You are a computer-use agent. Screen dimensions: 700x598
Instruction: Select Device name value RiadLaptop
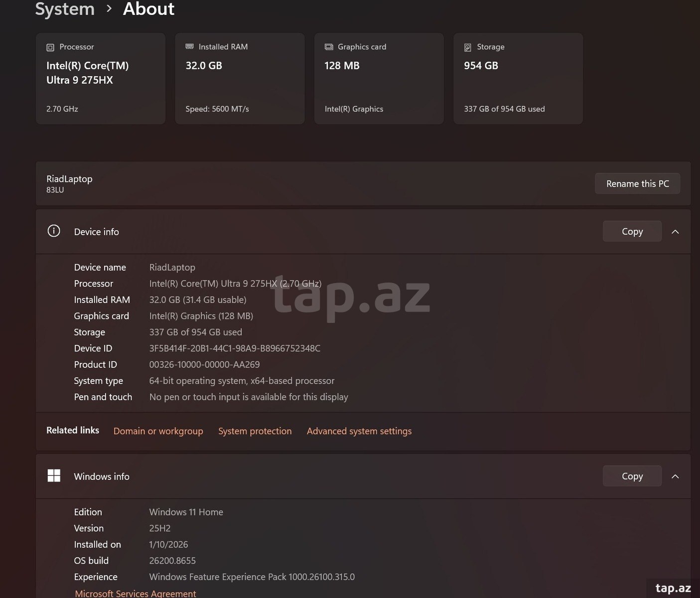click(x=172, y=267)
